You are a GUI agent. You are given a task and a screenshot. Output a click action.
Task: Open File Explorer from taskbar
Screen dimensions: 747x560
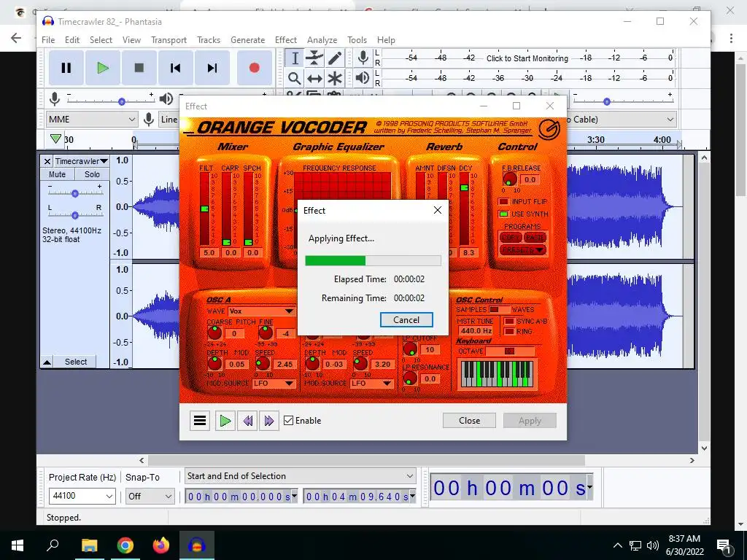(89, 545)
